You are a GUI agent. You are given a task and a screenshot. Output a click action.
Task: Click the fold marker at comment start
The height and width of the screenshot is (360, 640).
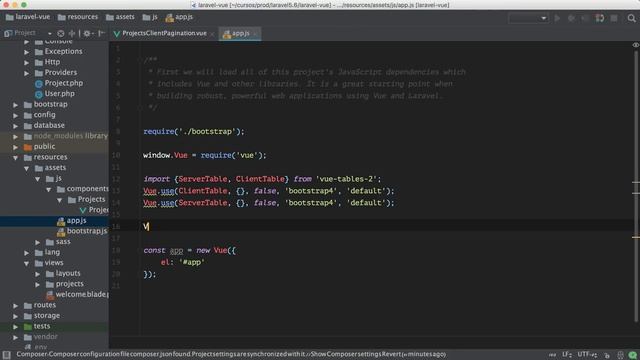140,60
